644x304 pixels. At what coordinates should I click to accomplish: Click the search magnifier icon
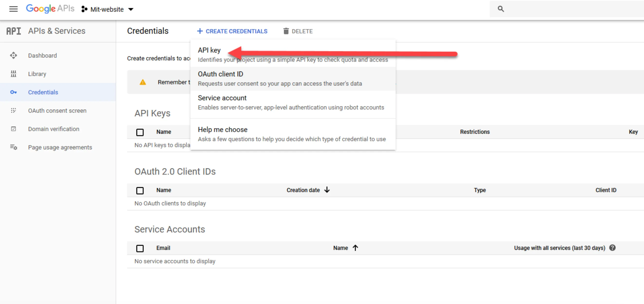[x=501, y=9]
